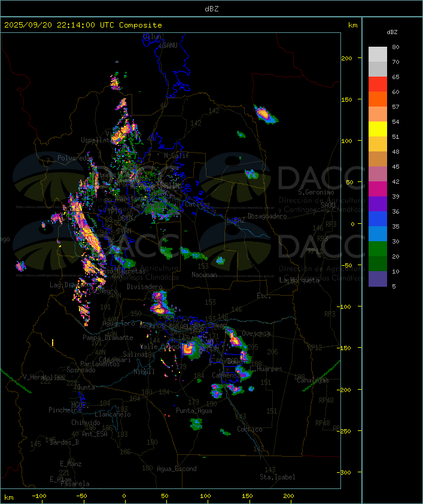Click the Nacunan location label
The image size is (423, 504).
coord(204,275)
